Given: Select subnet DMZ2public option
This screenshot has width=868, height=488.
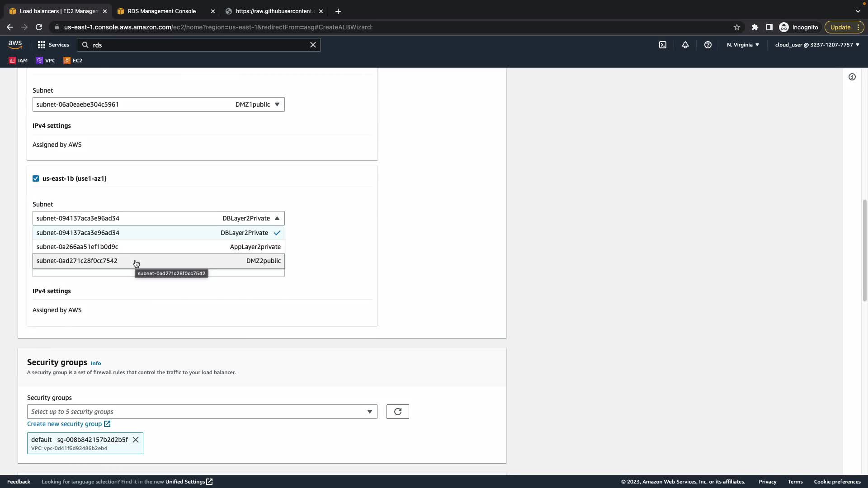Looking at the screenshot, I should coord(158,261).
